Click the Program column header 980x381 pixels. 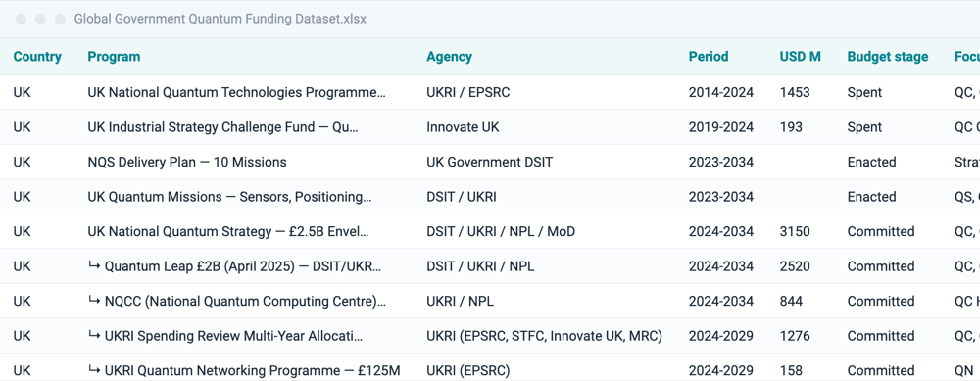(114, 57)
